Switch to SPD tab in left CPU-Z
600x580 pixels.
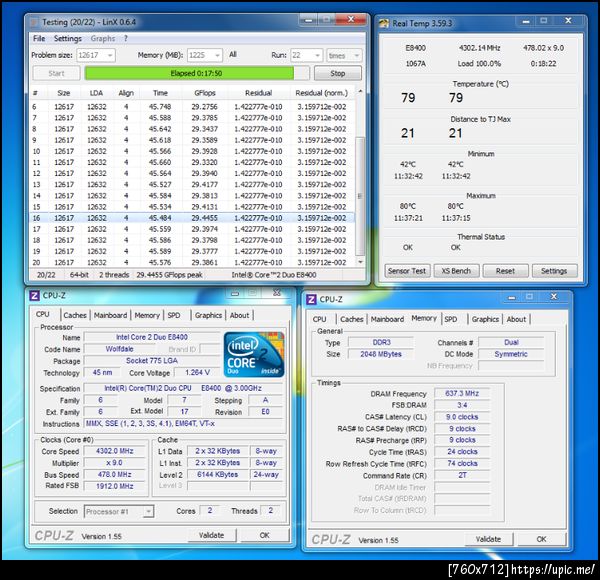coord(174,315)
